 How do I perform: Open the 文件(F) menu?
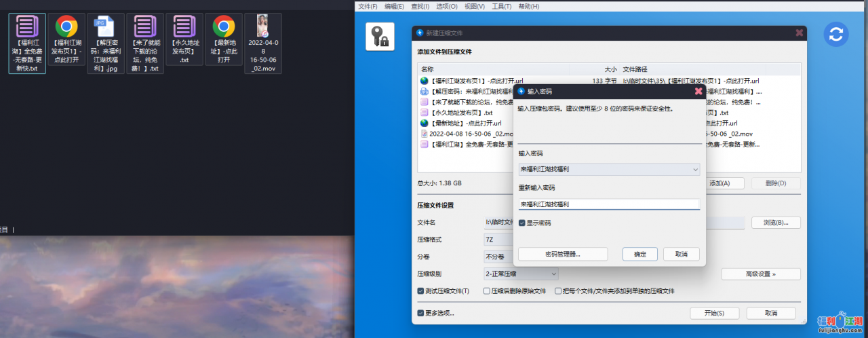(368, 6)
